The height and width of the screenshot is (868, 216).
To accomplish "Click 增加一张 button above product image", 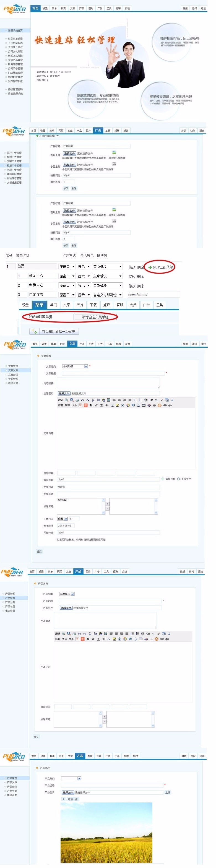I will [x=73, y=799].
